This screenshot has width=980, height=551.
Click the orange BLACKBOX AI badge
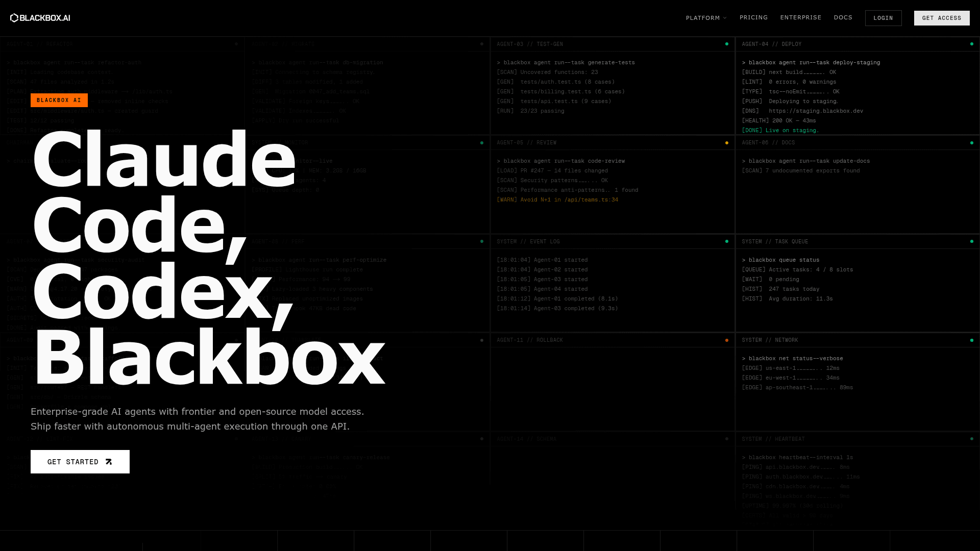click(59, 100)
